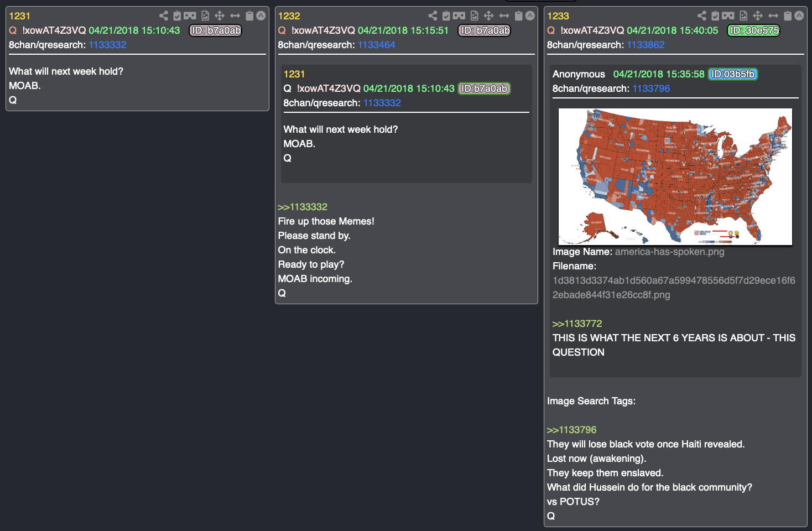Click the Anonymous poster name
The image size is (812, 531).
(579, 74)
